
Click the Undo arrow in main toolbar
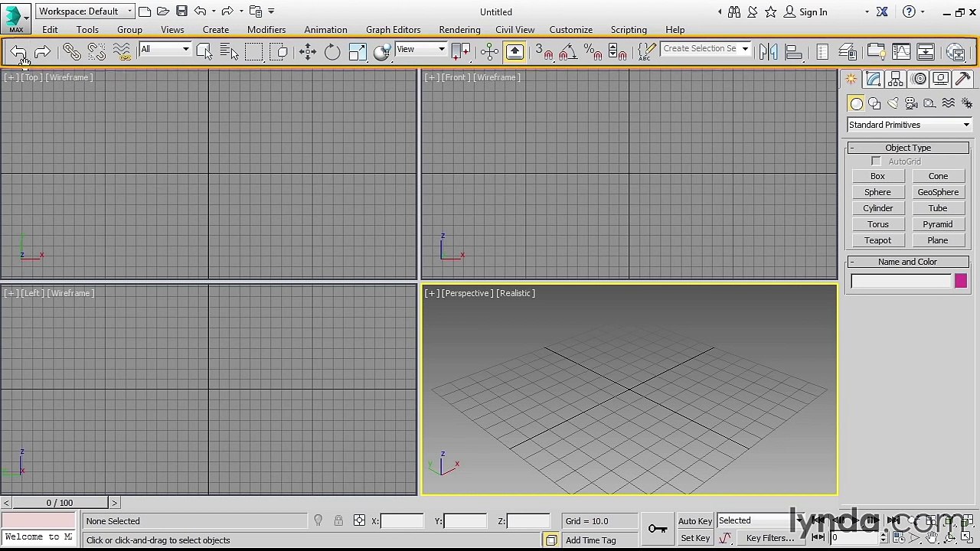point(18,51)
